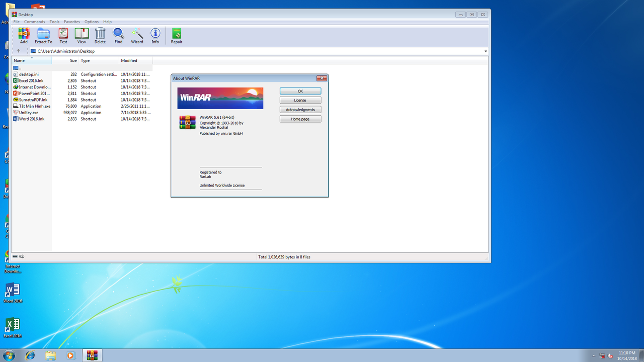Open the Tools menu
This screenshot has width=644, height=362.
pyautogui.click(x=54, y=22)
